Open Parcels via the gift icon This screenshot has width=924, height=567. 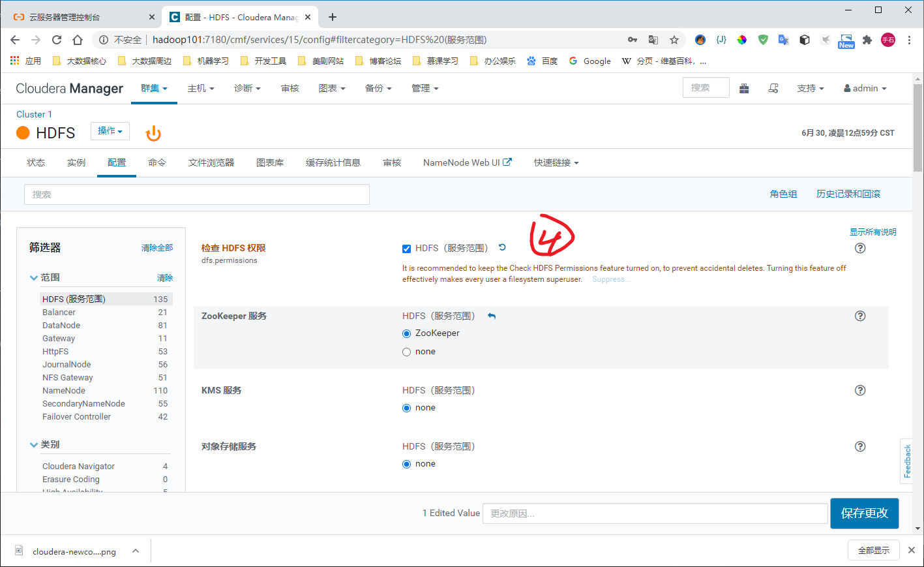coord(744,88)
